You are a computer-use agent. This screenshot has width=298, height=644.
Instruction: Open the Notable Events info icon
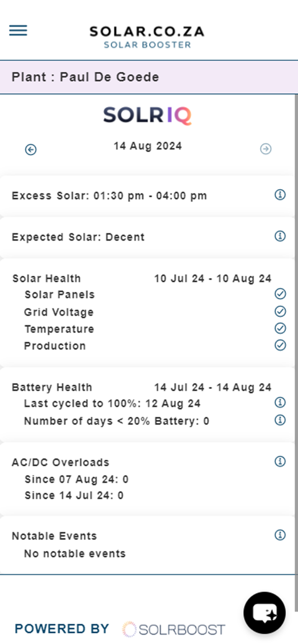pos(280,535)
